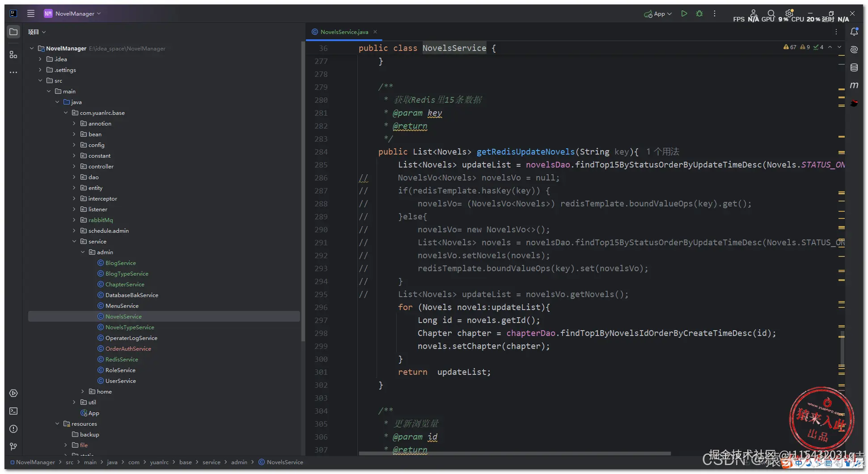The image size is (868, 474).
Task: Expand the .settings folder
Action: [x=40, y=70]
